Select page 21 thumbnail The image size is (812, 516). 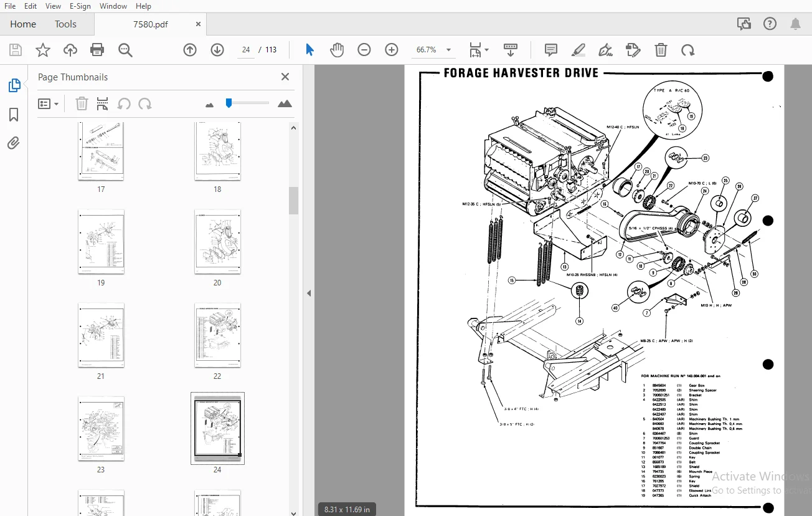(101, 335)
